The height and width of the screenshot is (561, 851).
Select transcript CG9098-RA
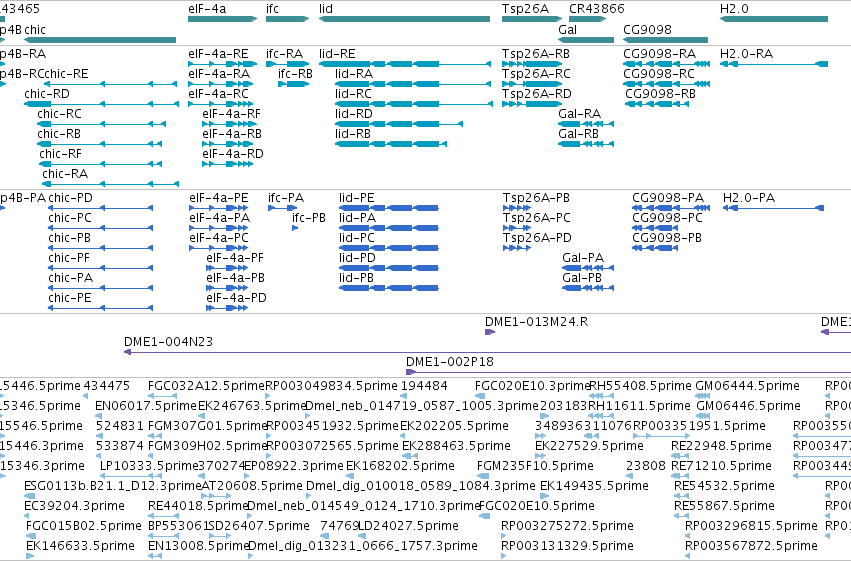pyautogui.click(x=666, y=64)
